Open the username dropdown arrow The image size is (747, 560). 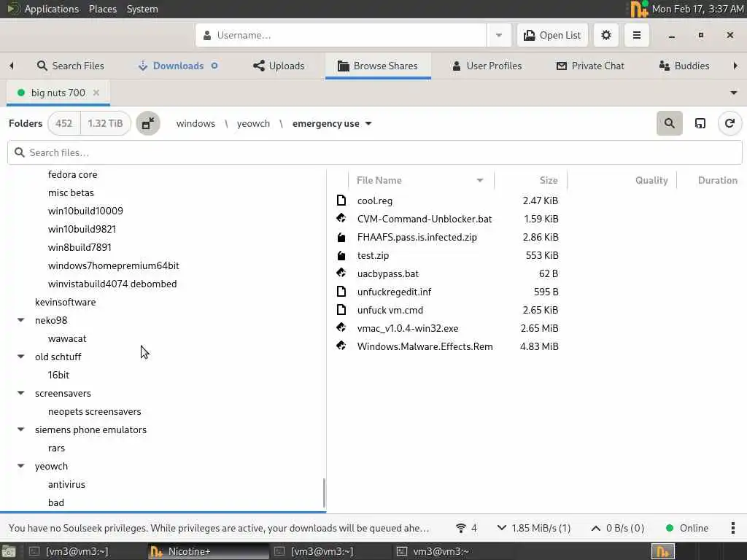(499, 35)
